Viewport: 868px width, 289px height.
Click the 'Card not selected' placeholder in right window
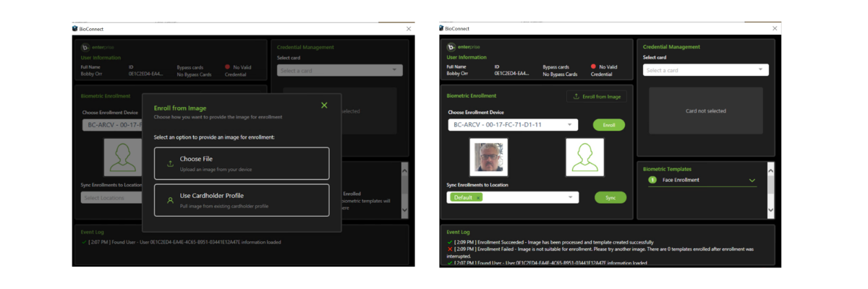tap(706, 111)
